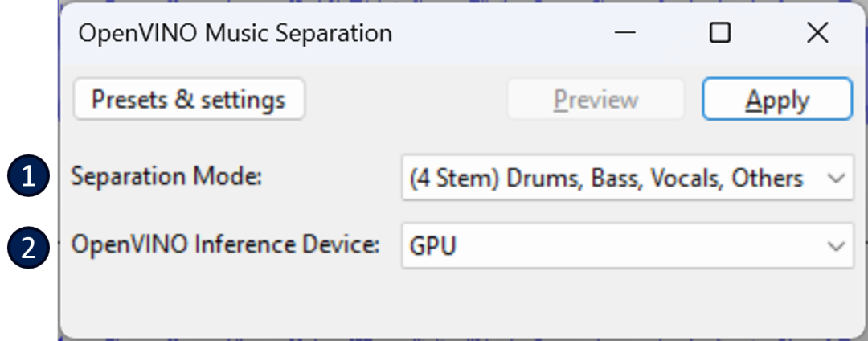
Task: Select the '(4 Stem) Drums, Bass, Vocals, Others' text
Action: [x=606, y=178]
